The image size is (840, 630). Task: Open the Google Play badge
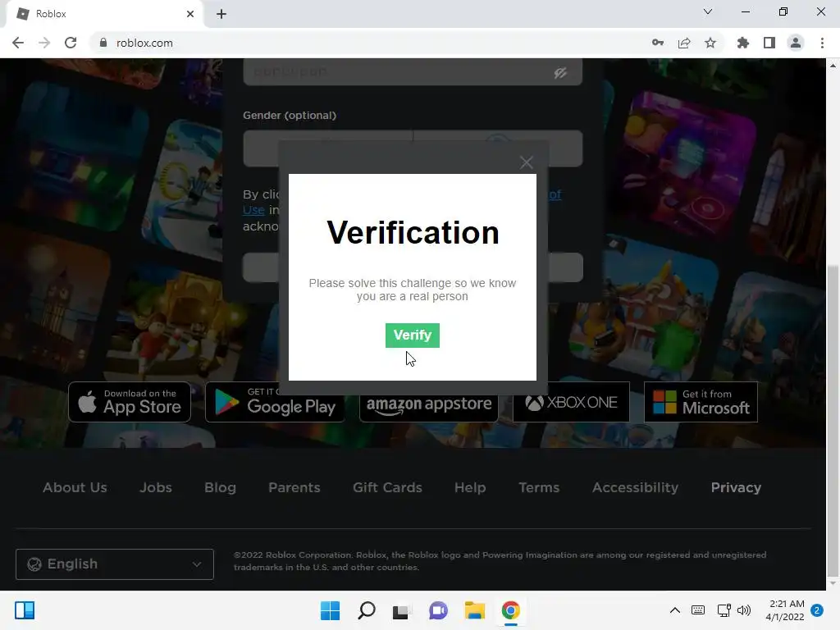[x=275, y=402]
